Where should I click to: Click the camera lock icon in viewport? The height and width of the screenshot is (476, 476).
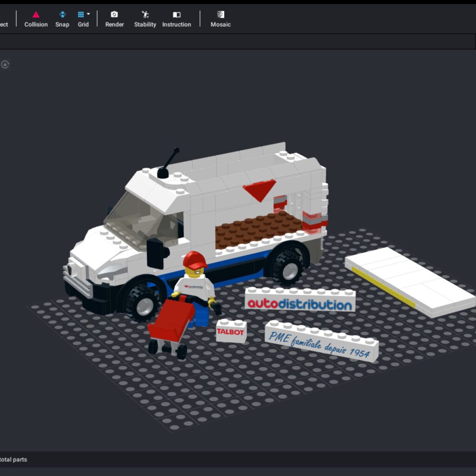[x=5, y=65]
